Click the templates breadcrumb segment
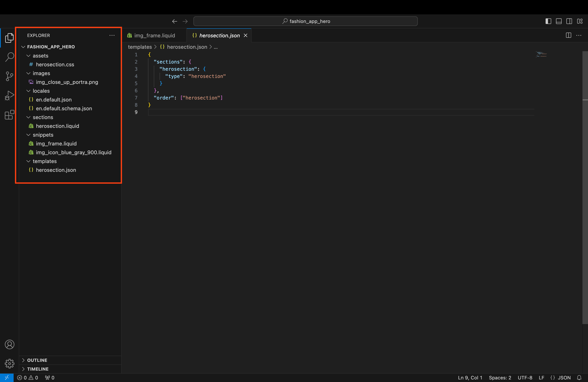The height and width of the screenshot is (382, 588). [140, 47]
